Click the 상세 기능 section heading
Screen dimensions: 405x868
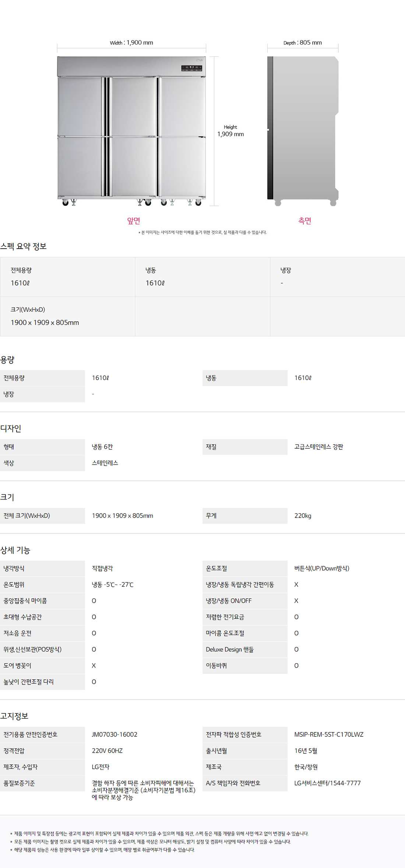15,550
